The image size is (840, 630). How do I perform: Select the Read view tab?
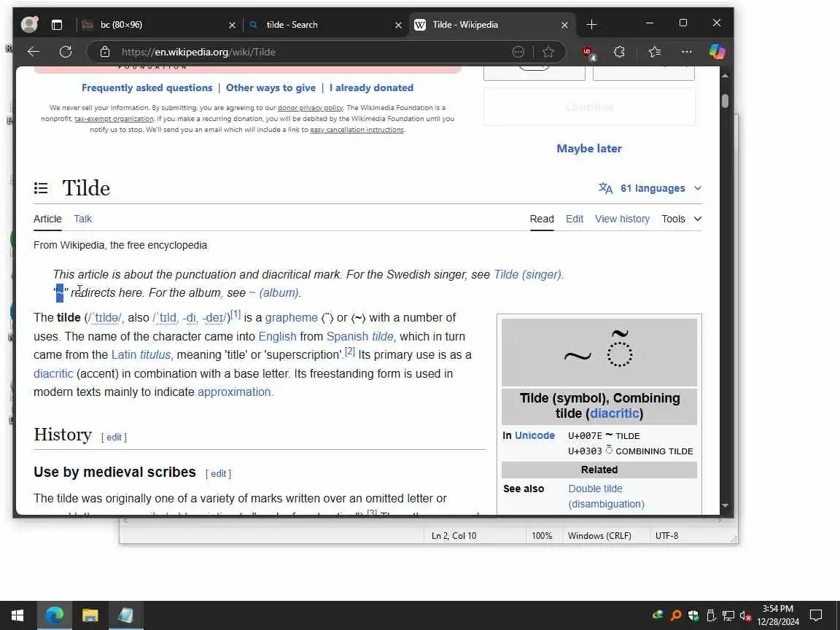pyautogui.click(x=542, y=219)
